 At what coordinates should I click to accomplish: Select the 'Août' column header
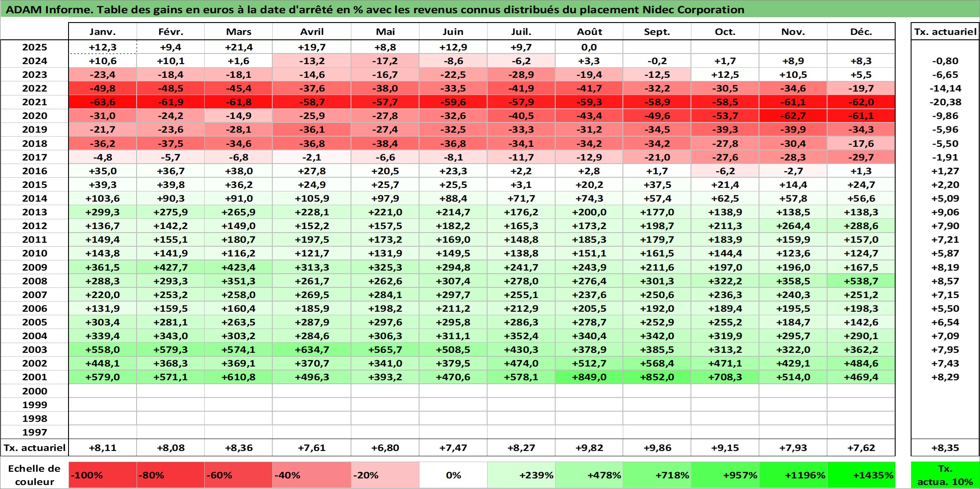point(589,32)
